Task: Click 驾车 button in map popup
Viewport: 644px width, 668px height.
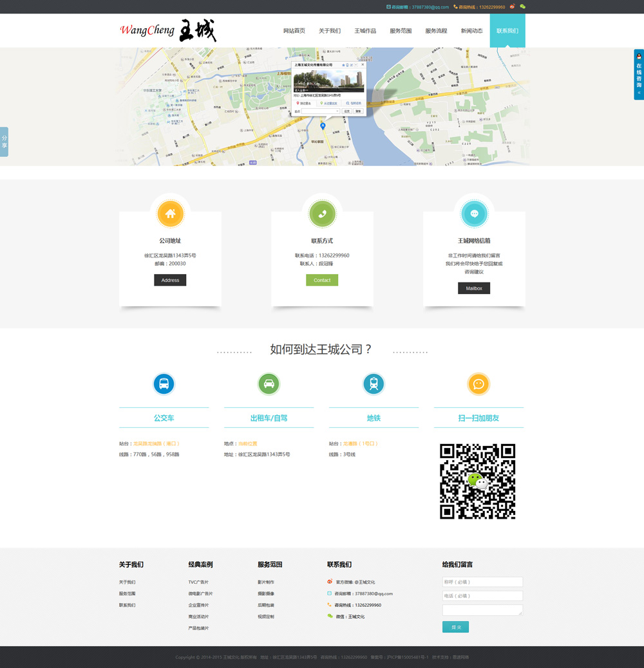Action: (358, 111)
